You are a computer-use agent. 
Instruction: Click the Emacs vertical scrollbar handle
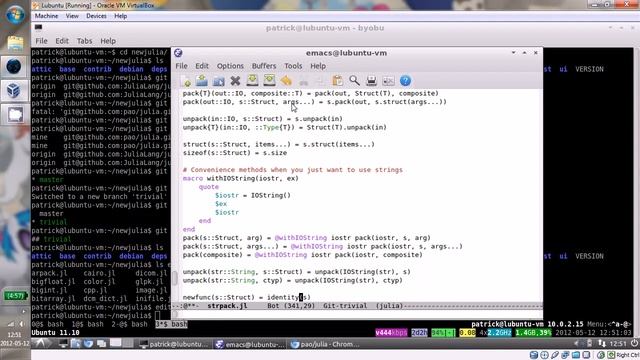175,278
